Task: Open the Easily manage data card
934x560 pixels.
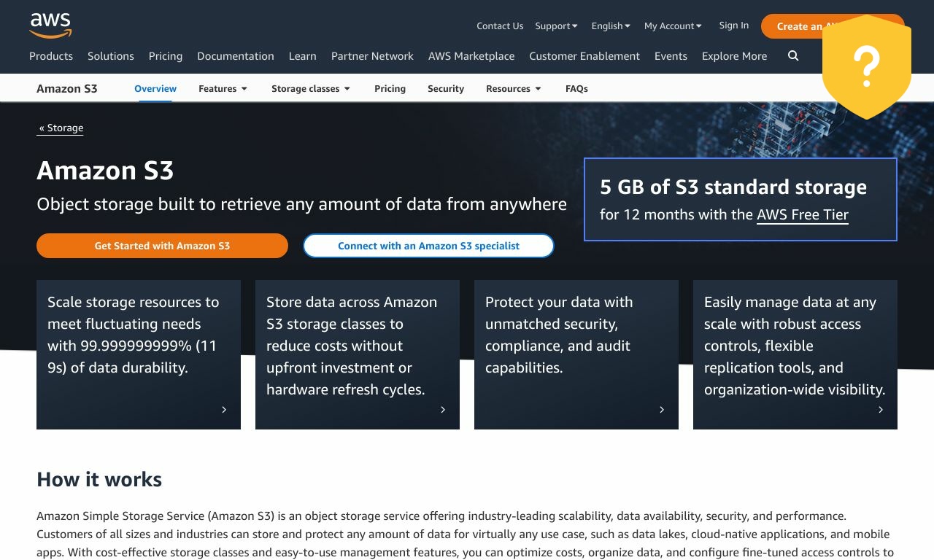Action: 795,354
